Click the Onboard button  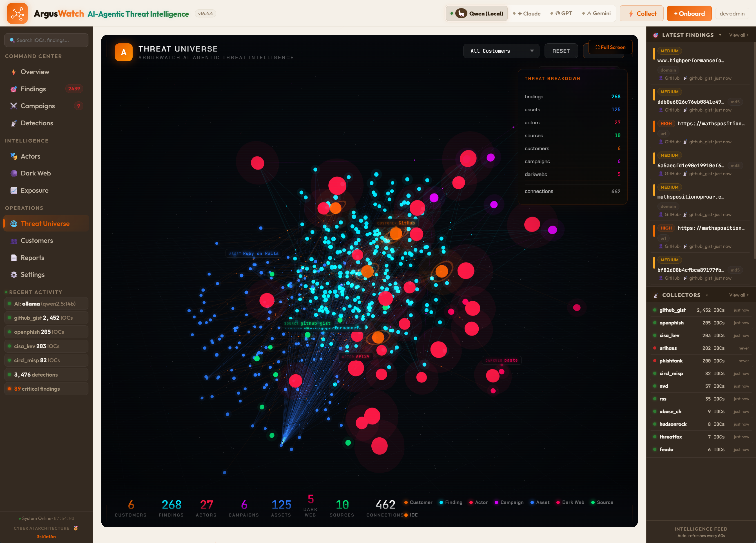(x=689, y=14)
